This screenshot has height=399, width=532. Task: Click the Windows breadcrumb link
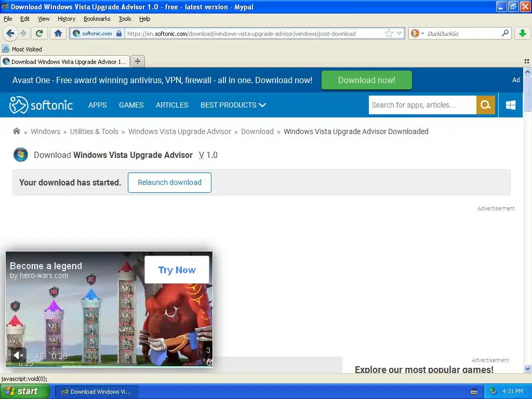46,131
